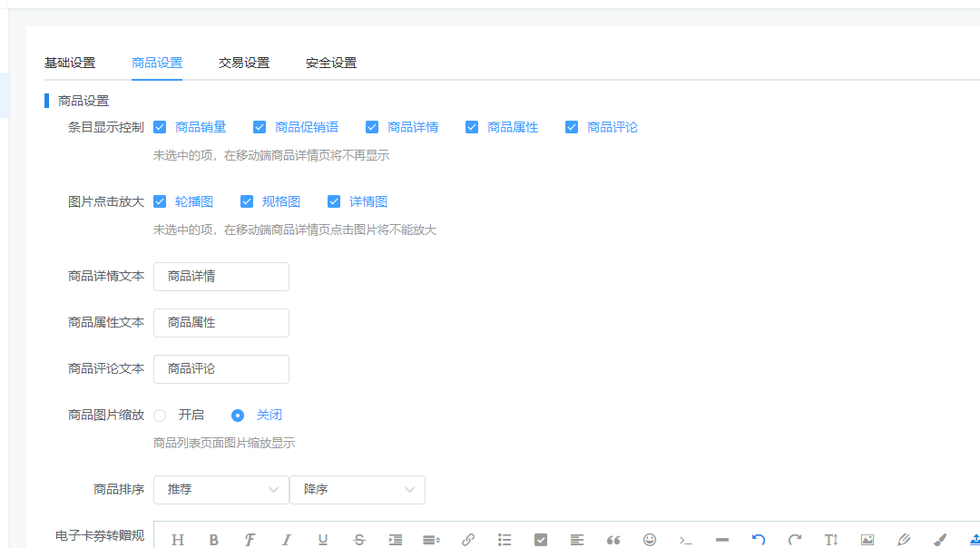Toggle the 商品评论 display option

tap(572, 127)
